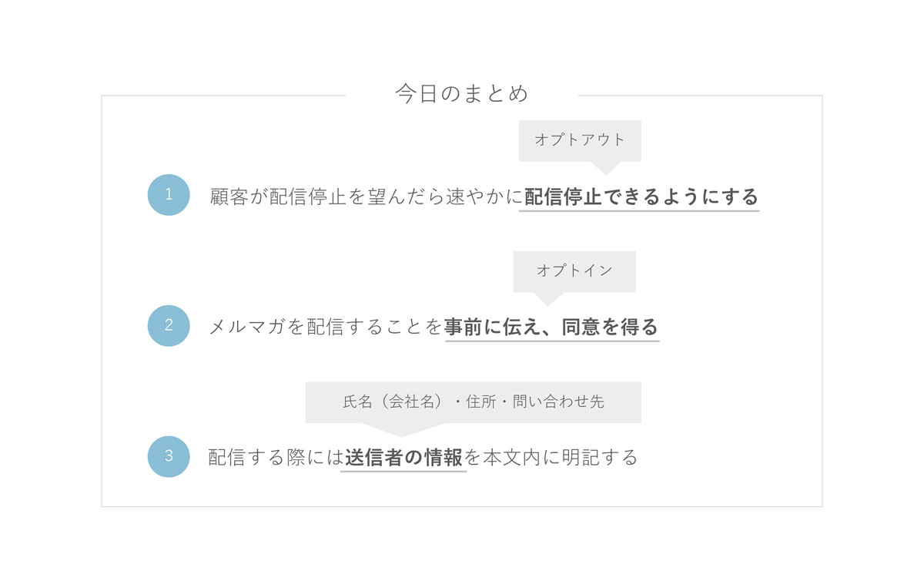
Task: Click text 顧客が配信停止を望んだら速やかに
Action: (367, 197)
